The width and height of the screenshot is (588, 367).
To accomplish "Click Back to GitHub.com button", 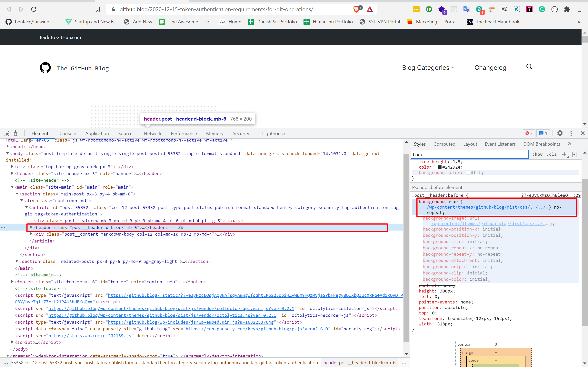I will point(60,37).
